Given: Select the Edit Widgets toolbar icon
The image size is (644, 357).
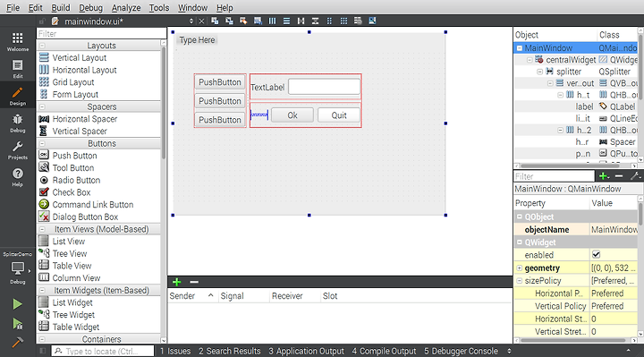Looking at the screenshot, I should 215,21.
